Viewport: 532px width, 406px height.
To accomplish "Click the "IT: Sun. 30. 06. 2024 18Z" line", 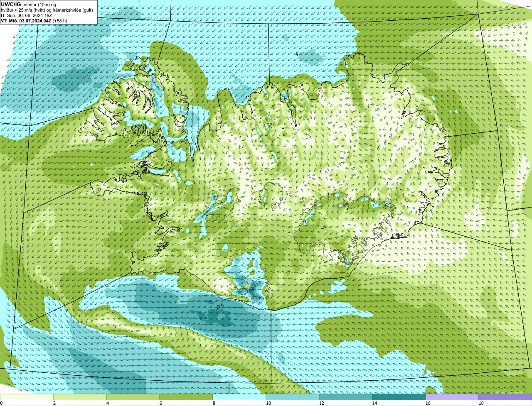I will tap(27, 15).
